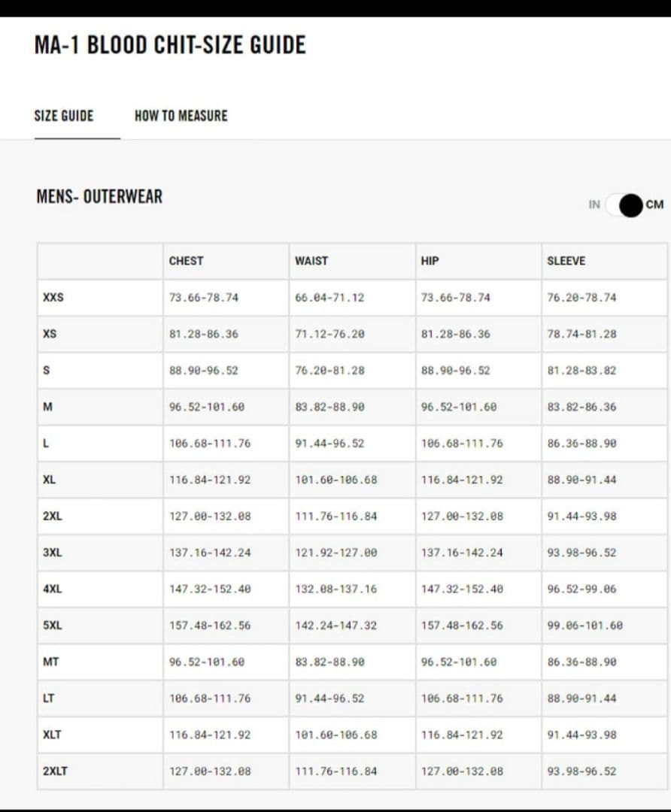
Task: Click the Hip column header
Action: pyautogui.click(x=430, y=261)
